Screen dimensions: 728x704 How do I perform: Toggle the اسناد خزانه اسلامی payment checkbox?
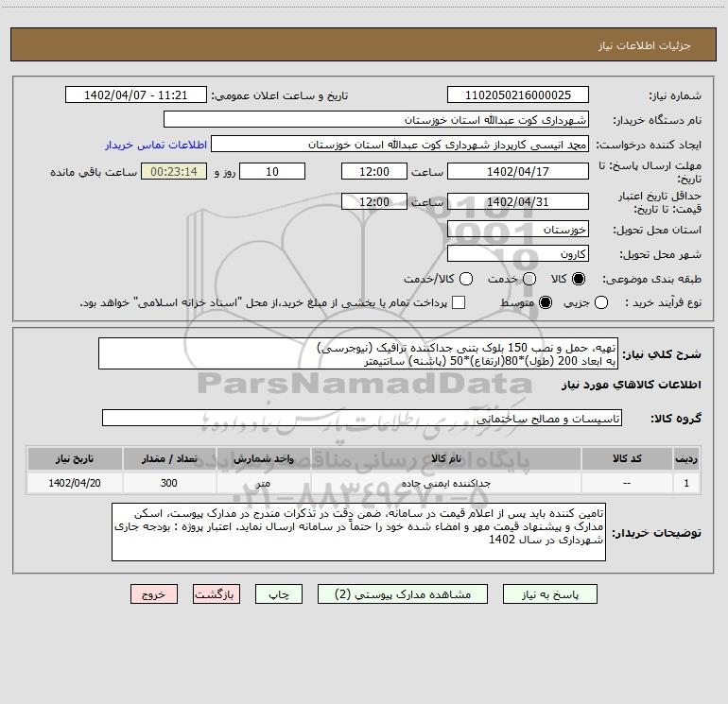click(x=459, y=302)
